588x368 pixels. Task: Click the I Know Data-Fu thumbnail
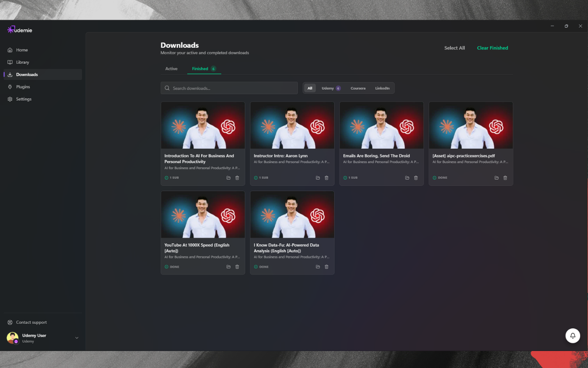(x=292, y=214)
